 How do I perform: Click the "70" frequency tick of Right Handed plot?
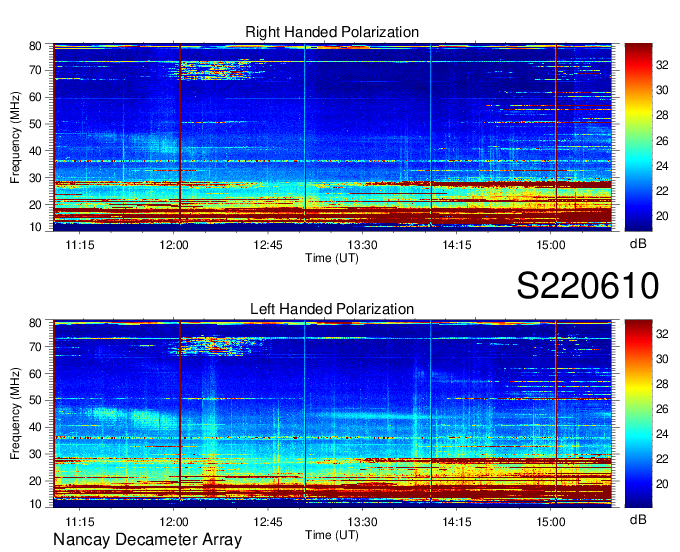pyautogui.click(x=35, y=70)
